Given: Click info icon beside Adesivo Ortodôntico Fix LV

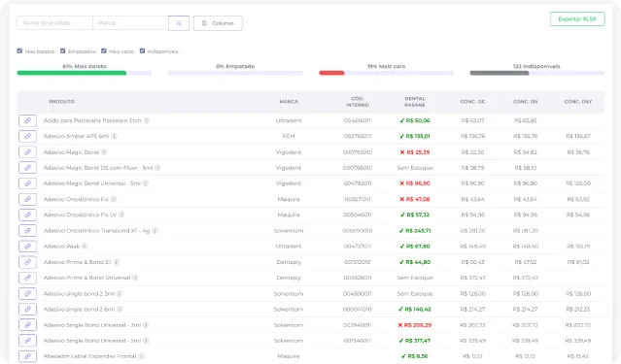Looking at the screenshot, I should [121, 215].
